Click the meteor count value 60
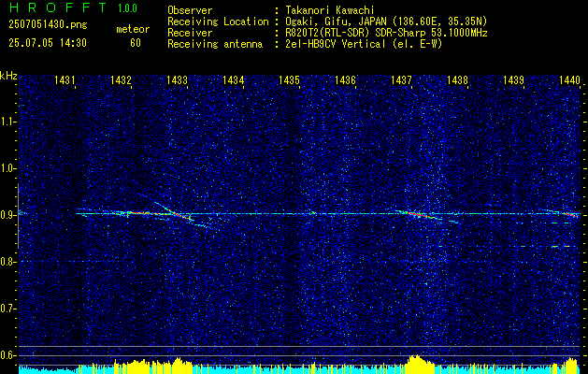 coord(136,43)
